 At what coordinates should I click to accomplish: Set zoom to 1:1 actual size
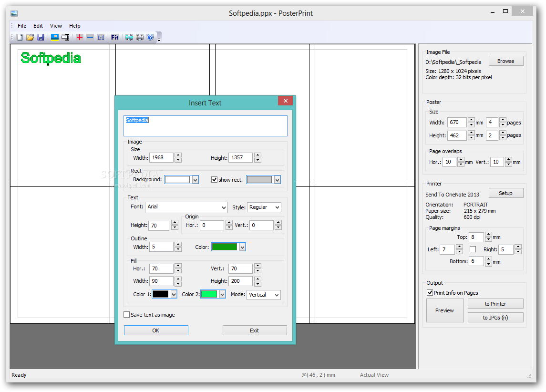(101, 37)
